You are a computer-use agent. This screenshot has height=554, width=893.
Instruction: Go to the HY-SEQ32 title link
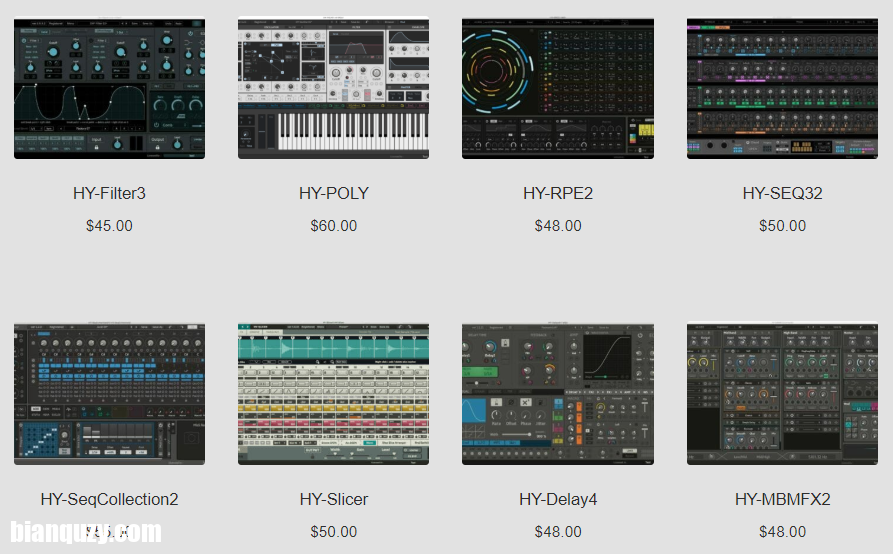[783, 194]
